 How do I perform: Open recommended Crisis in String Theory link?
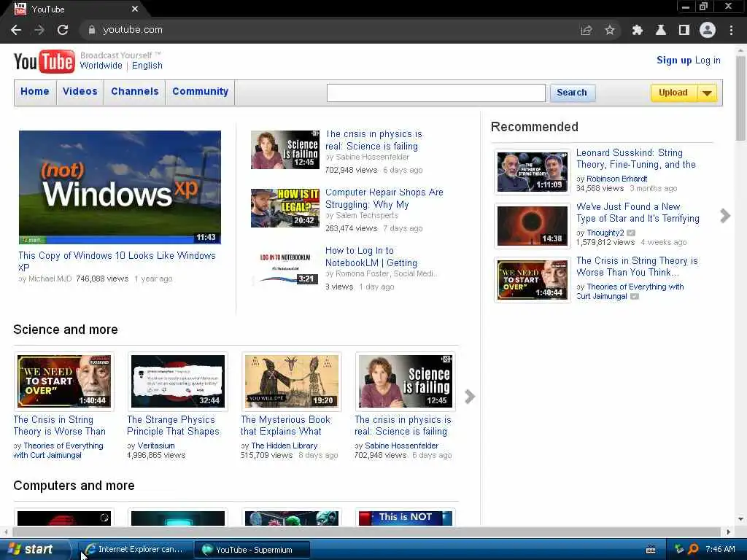click(x=637, y=266)
